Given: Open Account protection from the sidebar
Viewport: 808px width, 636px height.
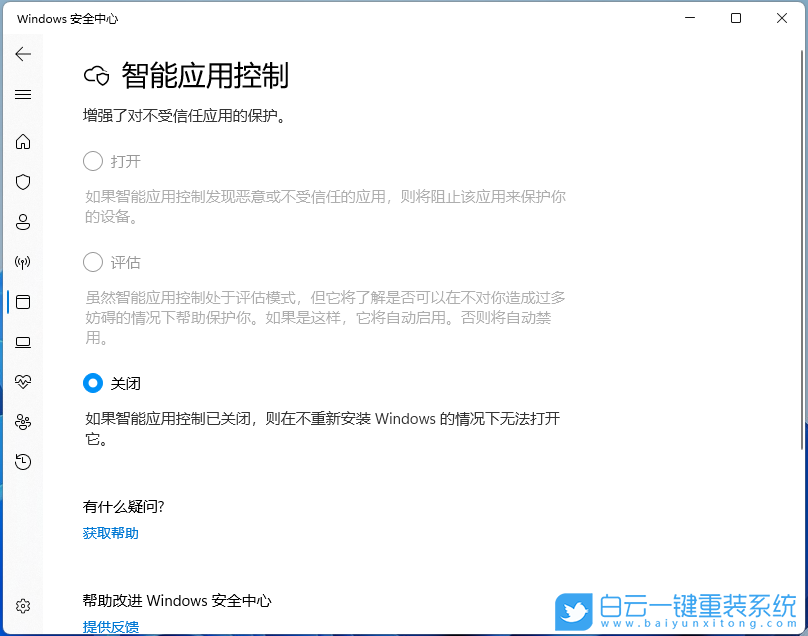Looking at the screenshot, I should pos(23,222).
